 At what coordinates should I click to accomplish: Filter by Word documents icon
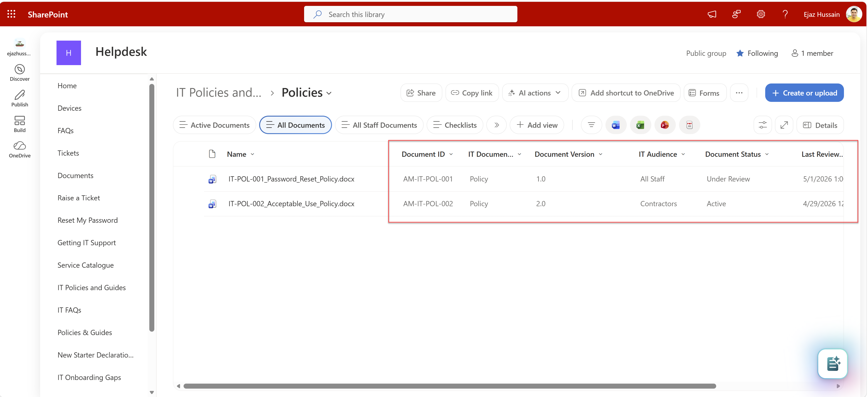click(x=616, y=125)
